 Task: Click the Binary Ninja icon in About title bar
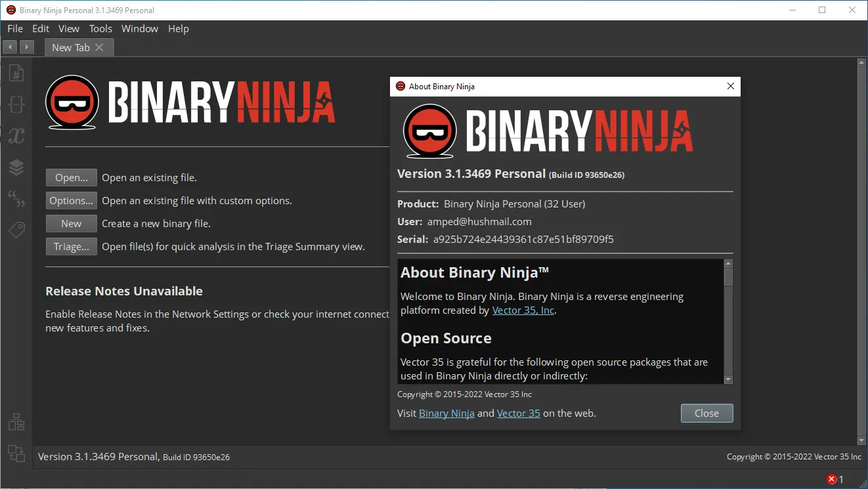401,86
